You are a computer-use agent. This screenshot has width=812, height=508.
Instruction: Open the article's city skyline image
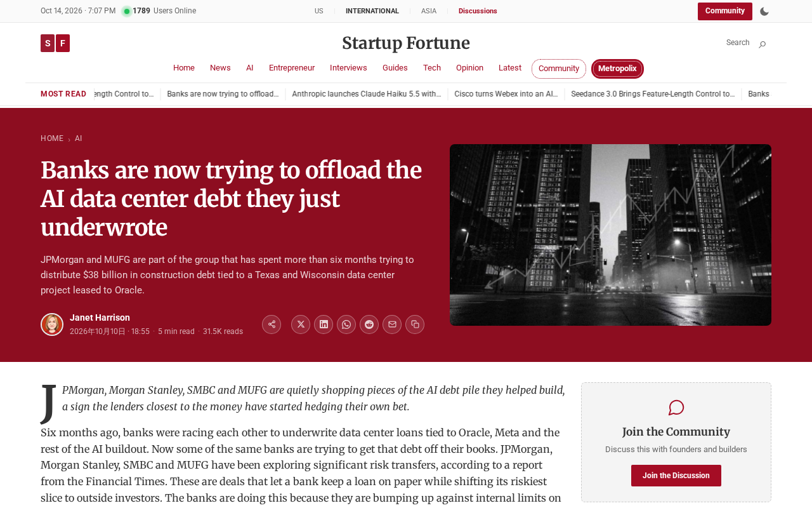(x=610, y=235)
